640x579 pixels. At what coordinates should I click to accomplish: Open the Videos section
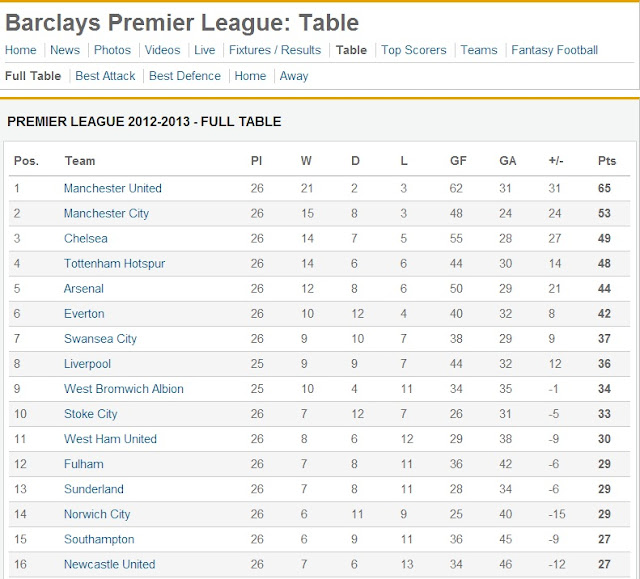(x=162, y=50)
